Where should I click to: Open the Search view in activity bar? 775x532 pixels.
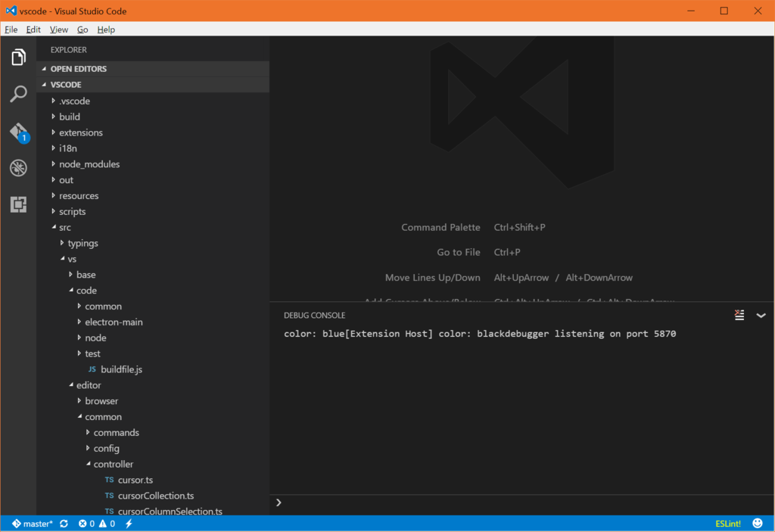[x=18, y=93]
